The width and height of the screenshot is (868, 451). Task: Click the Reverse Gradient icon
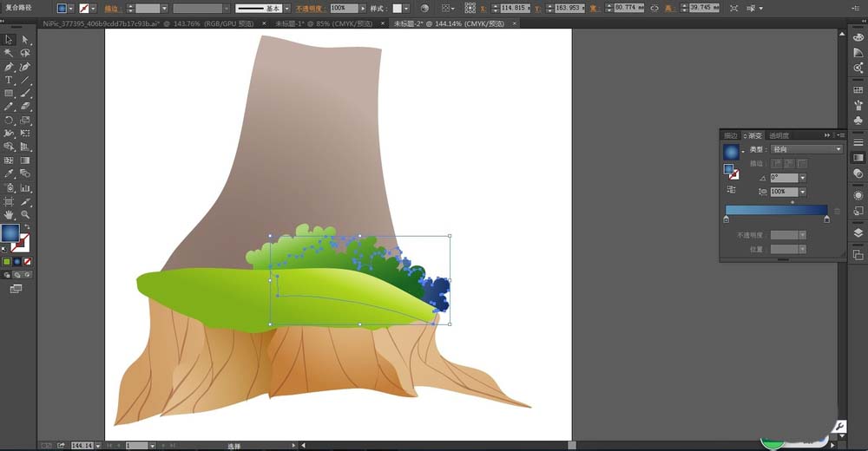[731, 189]
